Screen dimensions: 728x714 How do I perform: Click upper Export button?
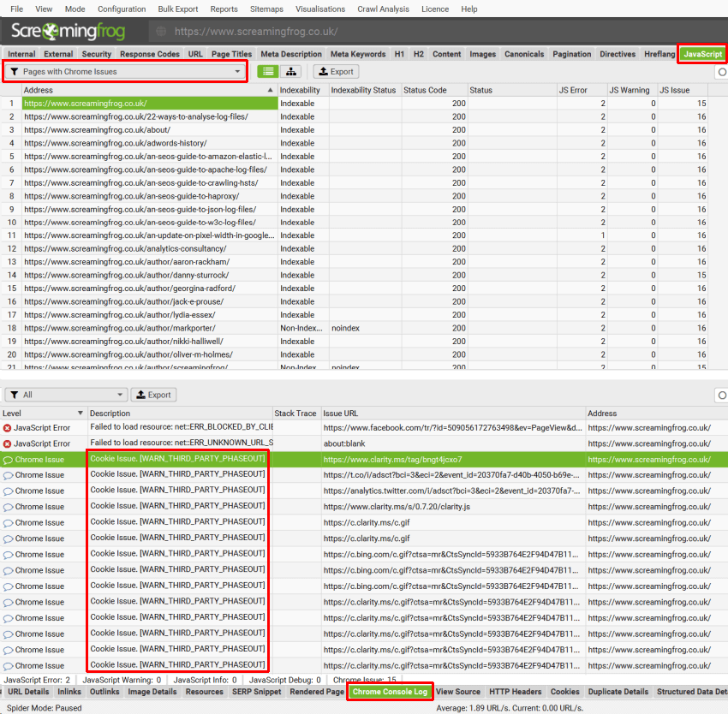coord(337,72)
